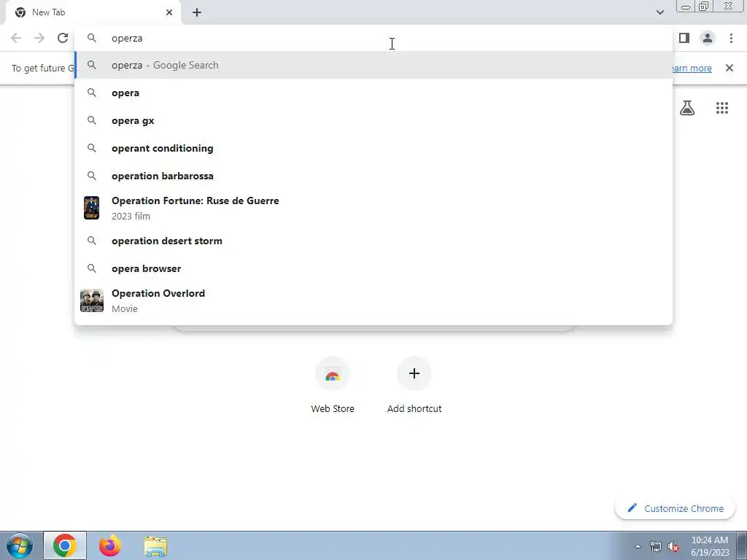Click the search icon beside 'operation barbarossa'
Viewport: 747px width, 560px height.
point(91,176)
